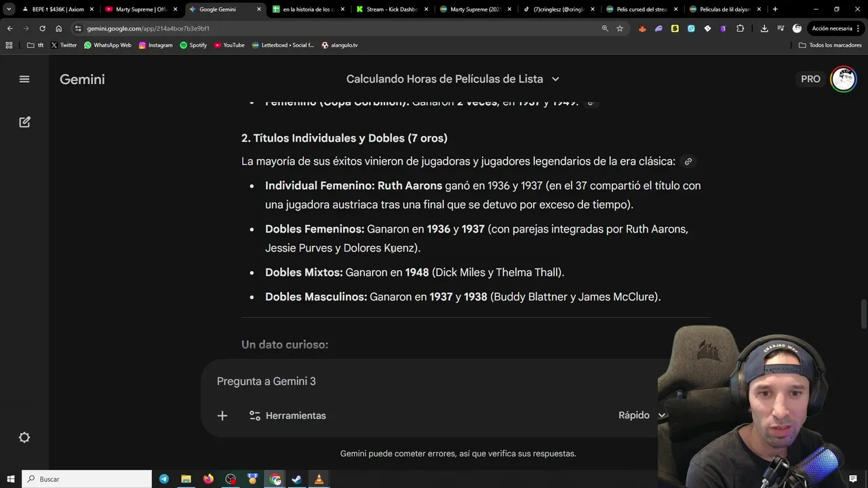
Task: Click the page vertical scrollbar thumb
Action: 863,313
